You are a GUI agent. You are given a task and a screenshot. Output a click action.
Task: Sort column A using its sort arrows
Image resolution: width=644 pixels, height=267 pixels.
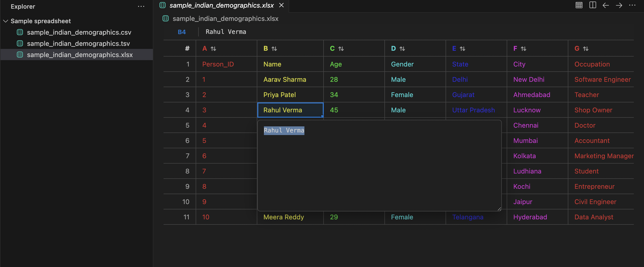[x=213, y=49]
